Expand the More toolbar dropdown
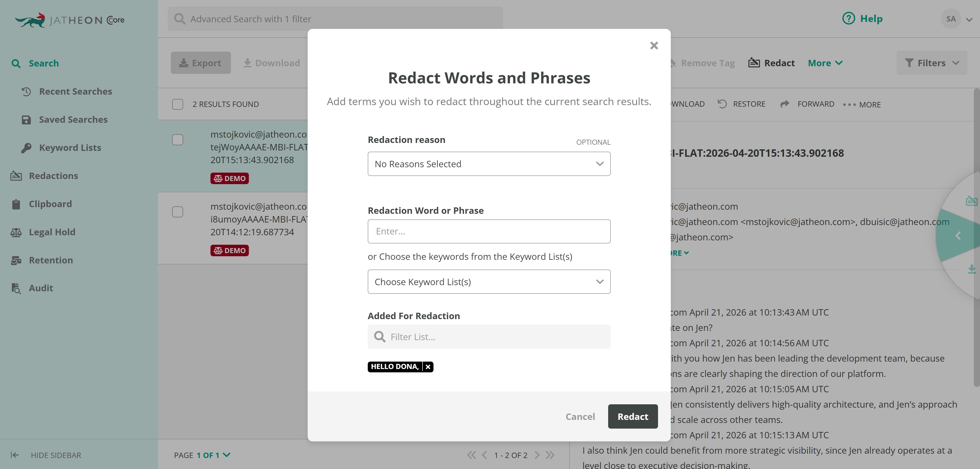This screenshot has width=980, height=469. 825,63
